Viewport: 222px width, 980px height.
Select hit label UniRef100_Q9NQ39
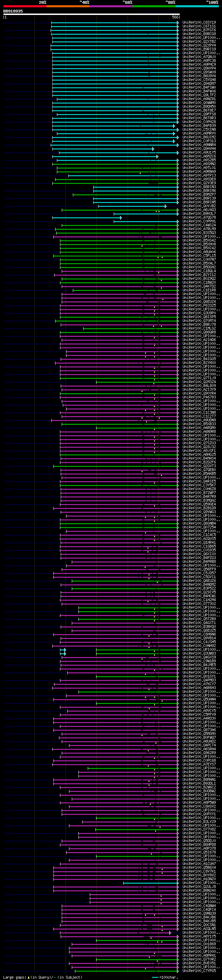(199, 913)
